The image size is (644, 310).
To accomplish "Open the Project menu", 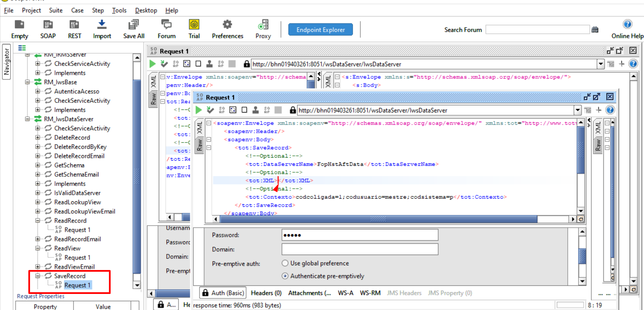I will [31, 10].
